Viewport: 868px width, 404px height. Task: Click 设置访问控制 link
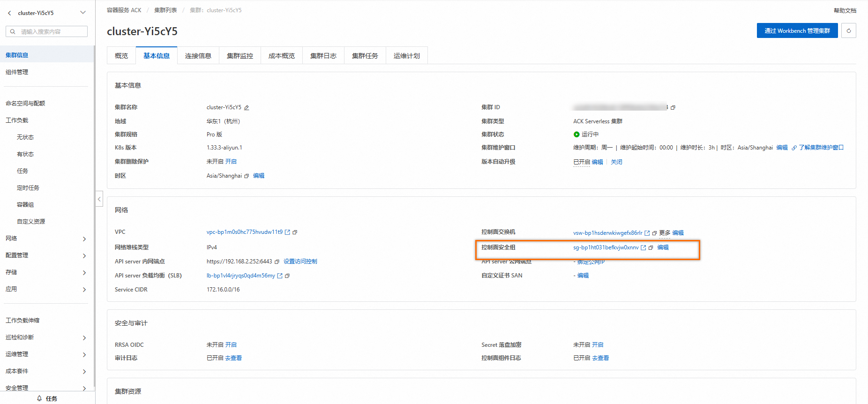tap(300, 262)
